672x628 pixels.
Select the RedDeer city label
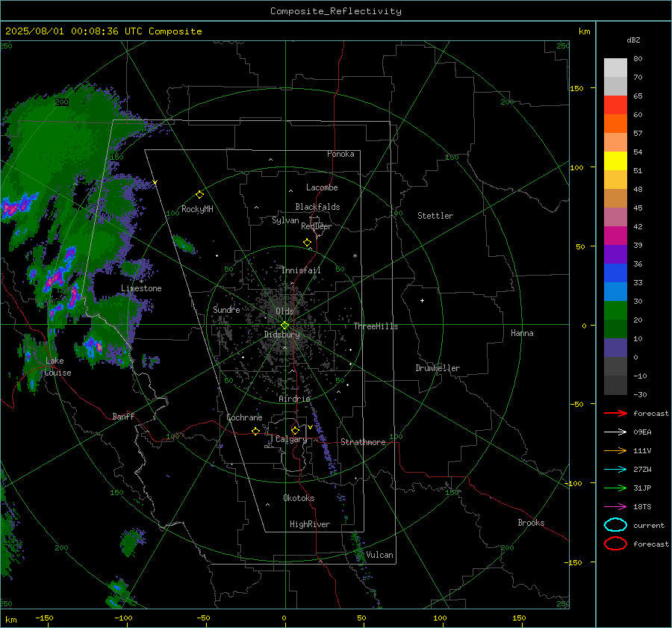click(317, 226)
